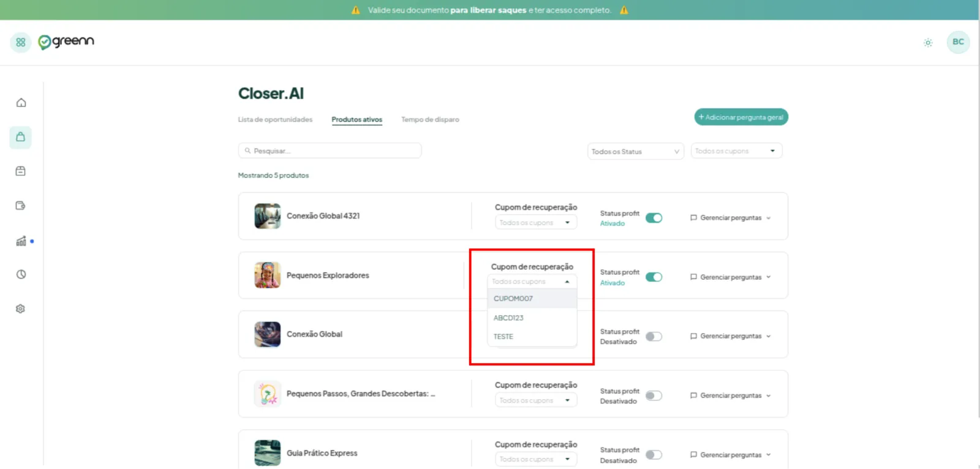
Task: Switch to Tempo de disparo tab
Action: tap(430, 119)
